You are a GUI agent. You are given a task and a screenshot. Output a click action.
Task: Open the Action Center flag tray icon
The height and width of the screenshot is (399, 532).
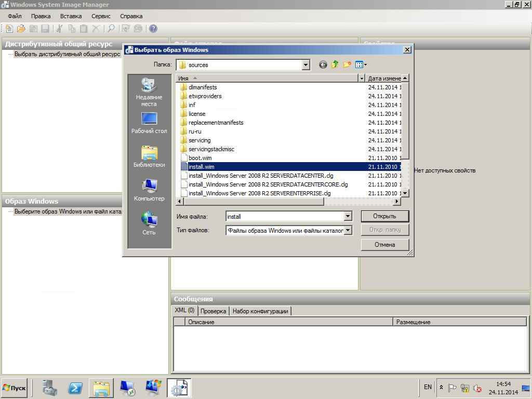(452, 388)
